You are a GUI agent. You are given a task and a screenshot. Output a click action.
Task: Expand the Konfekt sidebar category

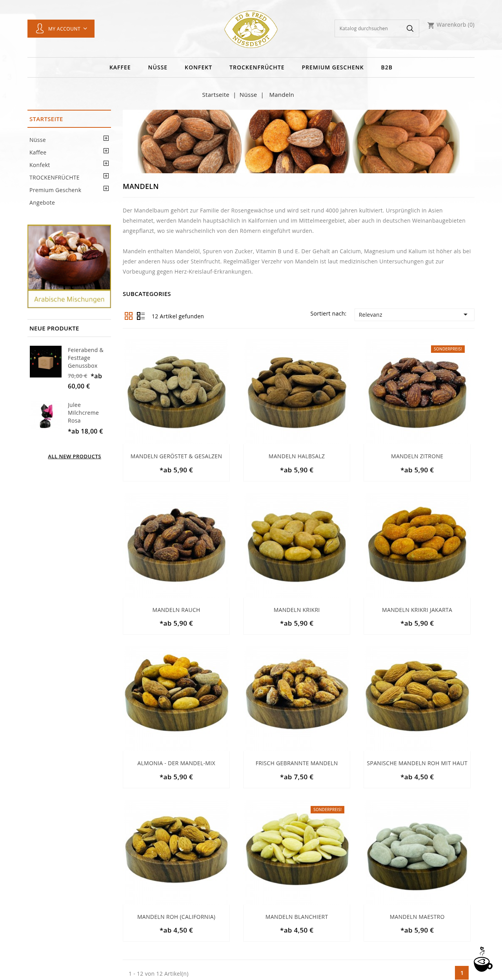106,163
